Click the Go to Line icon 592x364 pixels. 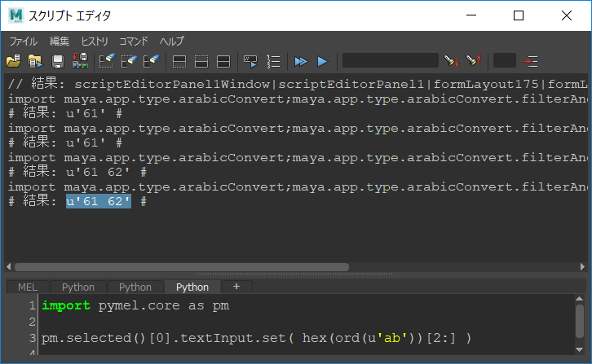[x=530, y=62]
